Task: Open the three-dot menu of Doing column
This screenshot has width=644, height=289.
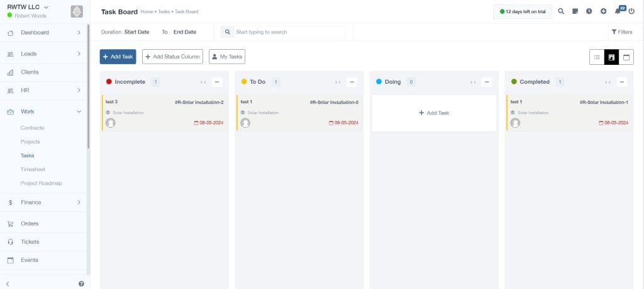Action: click(x=487, y=82)
